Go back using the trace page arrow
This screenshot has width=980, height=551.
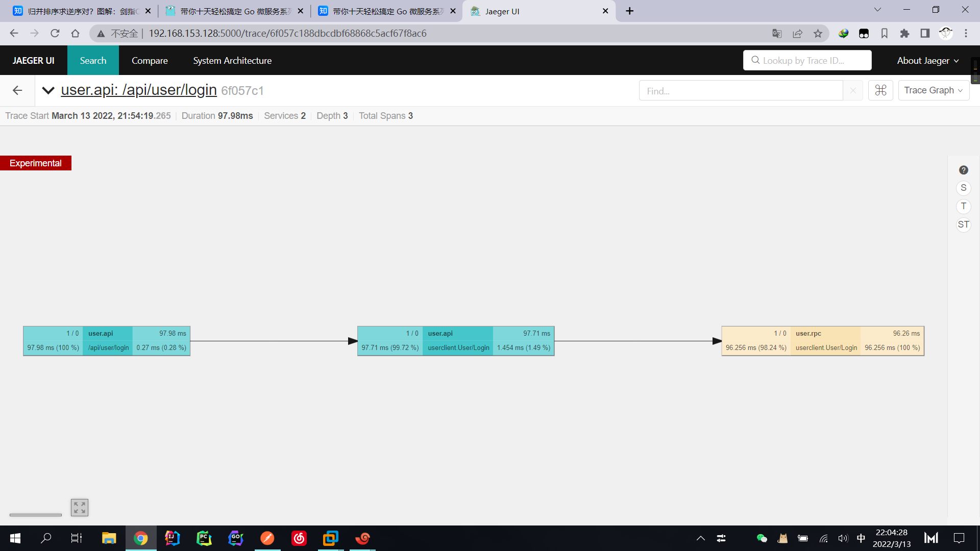tap(17, 90)
